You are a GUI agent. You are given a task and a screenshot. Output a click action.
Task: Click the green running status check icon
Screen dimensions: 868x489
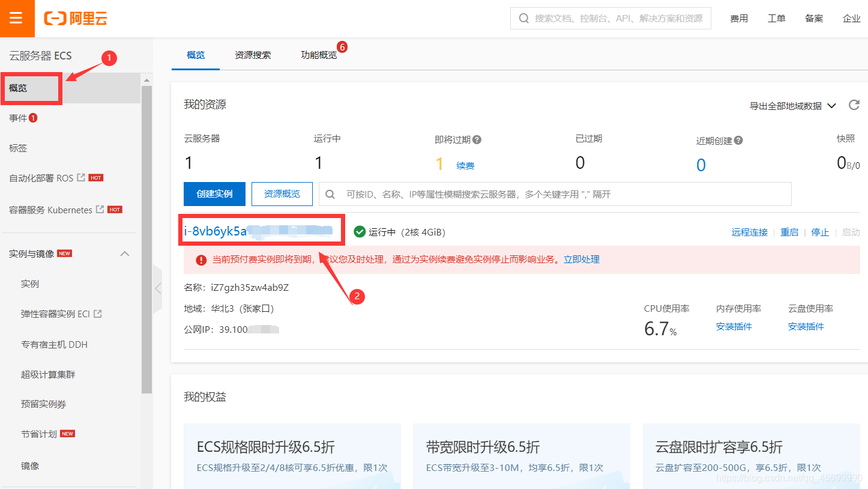point(360,232)
